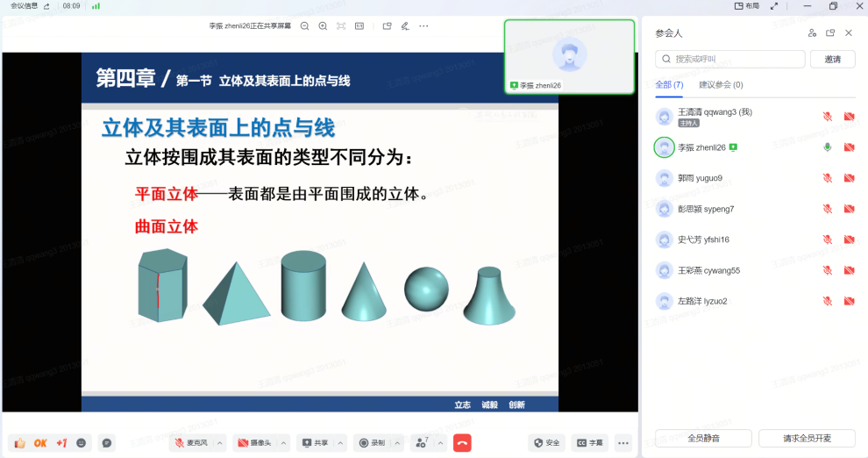
Task: Click the red hang-up call button
Action: tap(462, 443)
